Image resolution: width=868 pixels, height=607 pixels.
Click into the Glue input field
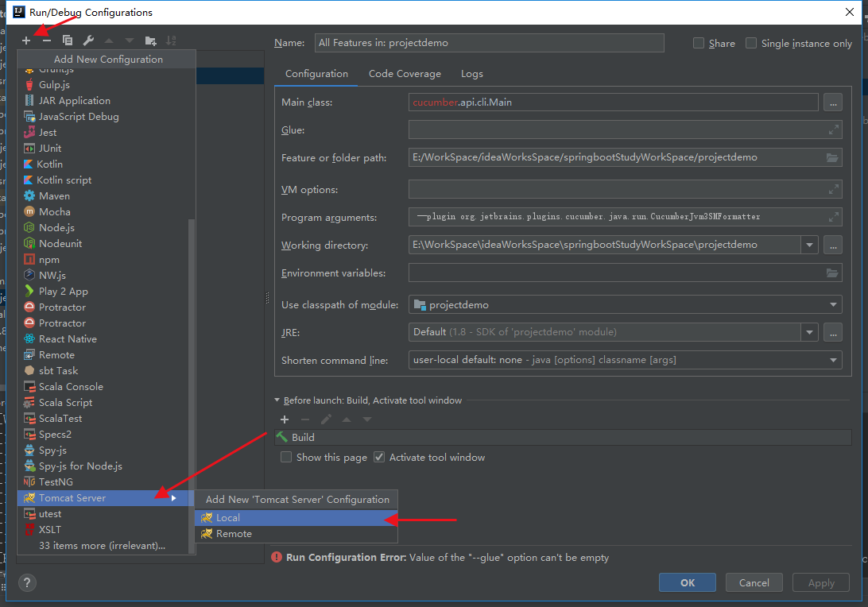pos(625,130)
